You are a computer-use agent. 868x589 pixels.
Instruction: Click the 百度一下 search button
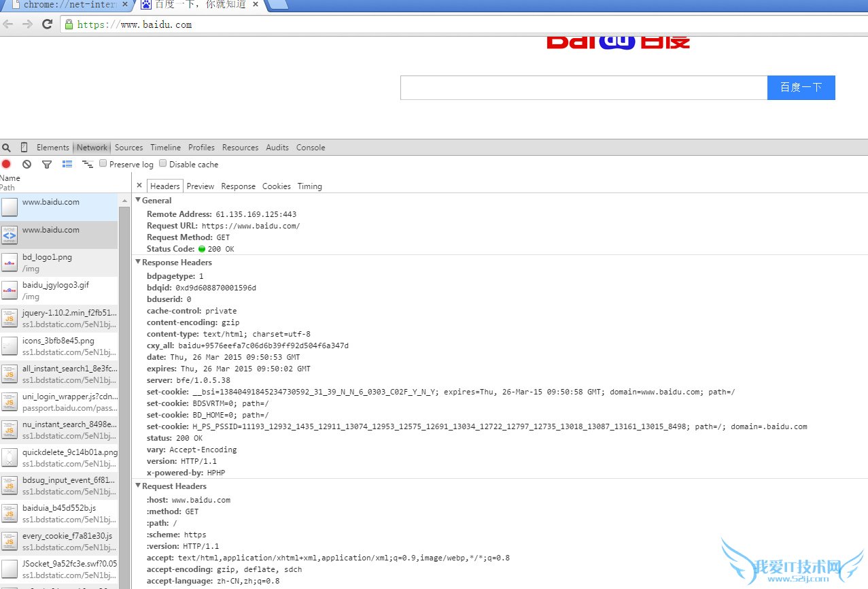pos(801,87)
